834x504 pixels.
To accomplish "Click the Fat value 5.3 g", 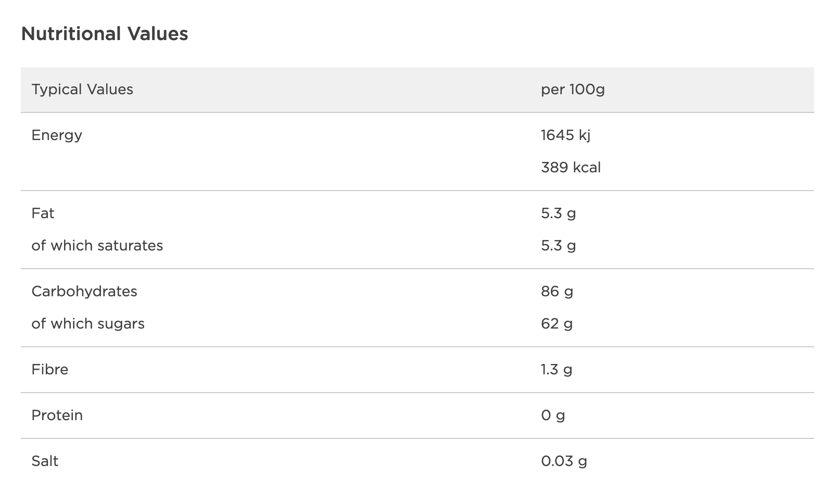I will coord(558,213).
